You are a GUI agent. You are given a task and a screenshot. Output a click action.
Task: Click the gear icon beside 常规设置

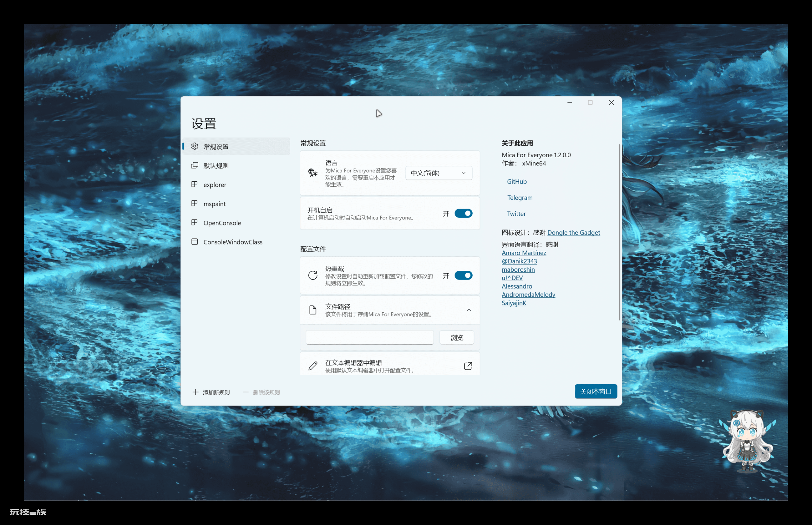point(194,146)
